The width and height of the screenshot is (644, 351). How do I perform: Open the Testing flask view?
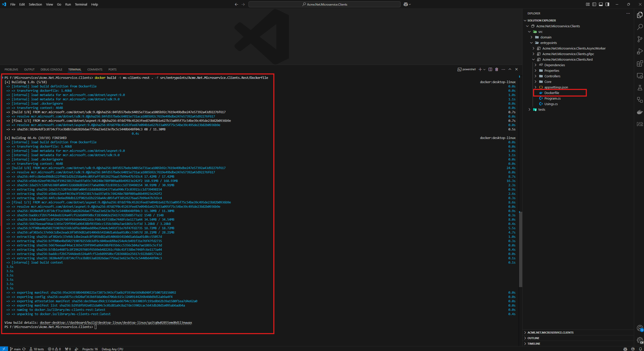tap(640, 88)
